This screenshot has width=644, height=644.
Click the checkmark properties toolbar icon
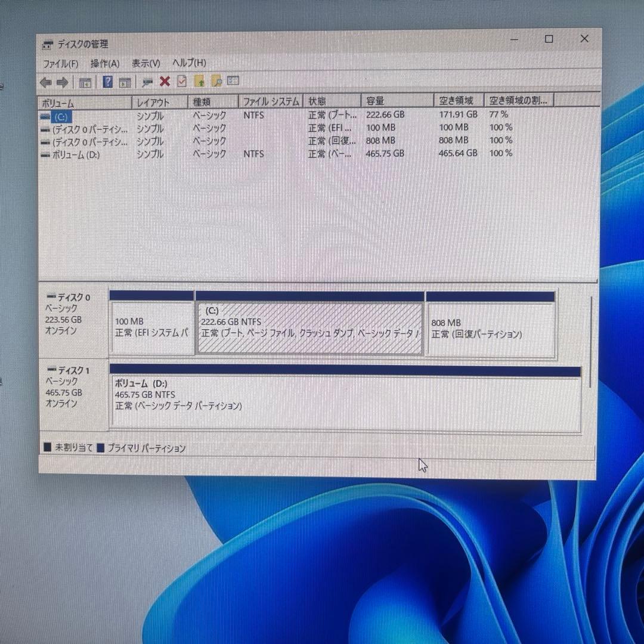(182, 81)
